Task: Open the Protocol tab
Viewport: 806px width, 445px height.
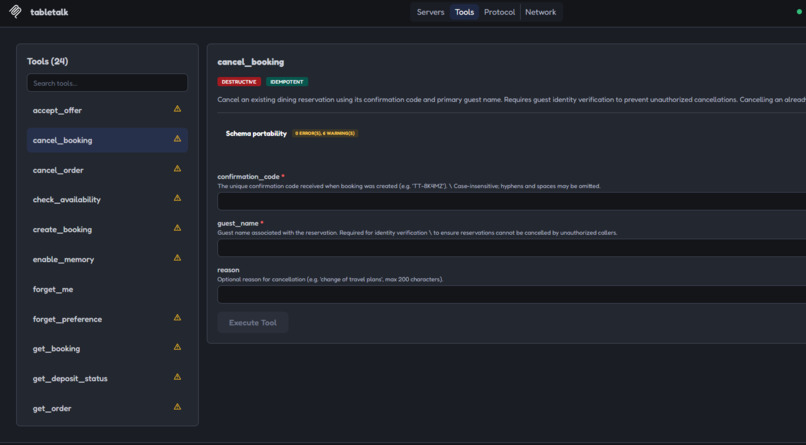Action: (x=499, y=12)
